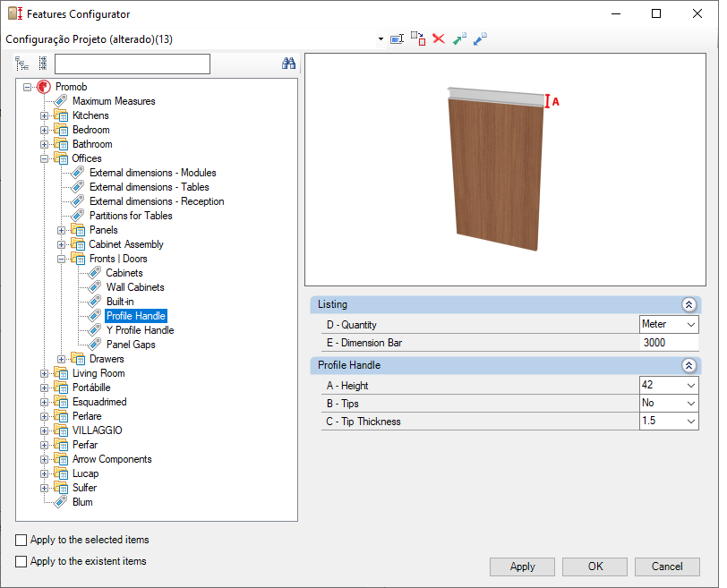The width and height of the screenshot is (727, 588).
Task: Expand the Cabinet Assembly node
Action: [x=61, y=244]
